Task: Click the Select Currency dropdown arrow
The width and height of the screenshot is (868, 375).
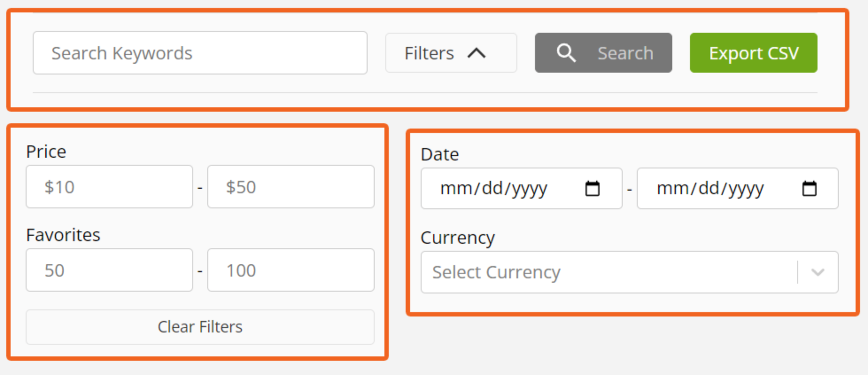Action: point(818,272)
